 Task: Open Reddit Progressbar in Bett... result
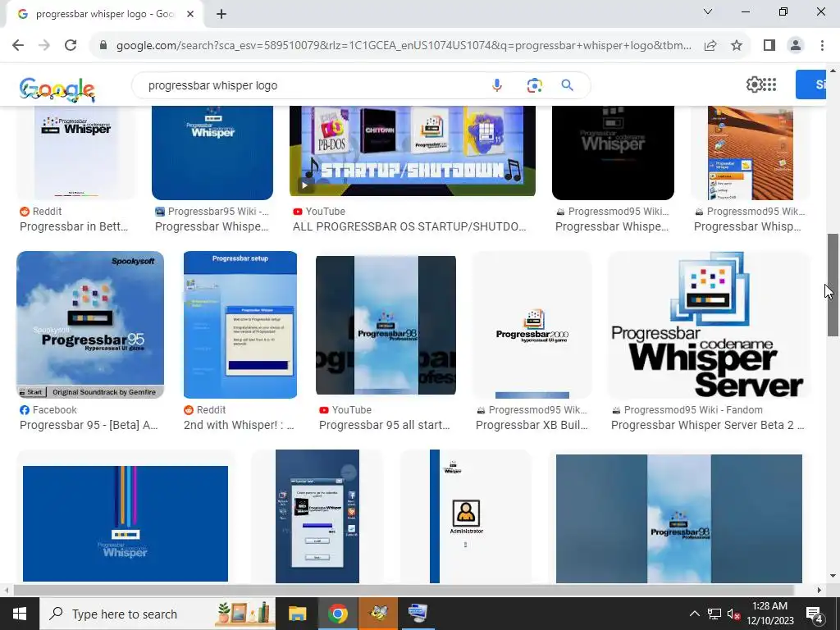pyautogui.click(x=74, y=226)
